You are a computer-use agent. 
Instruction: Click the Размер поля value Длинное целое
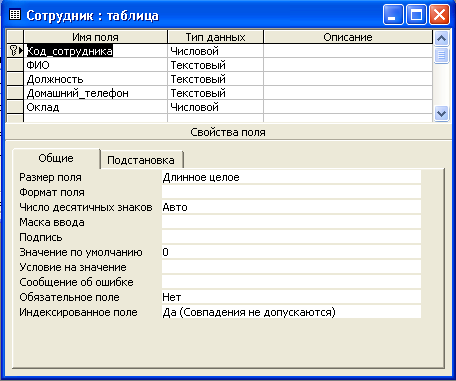tap(291, 177)
